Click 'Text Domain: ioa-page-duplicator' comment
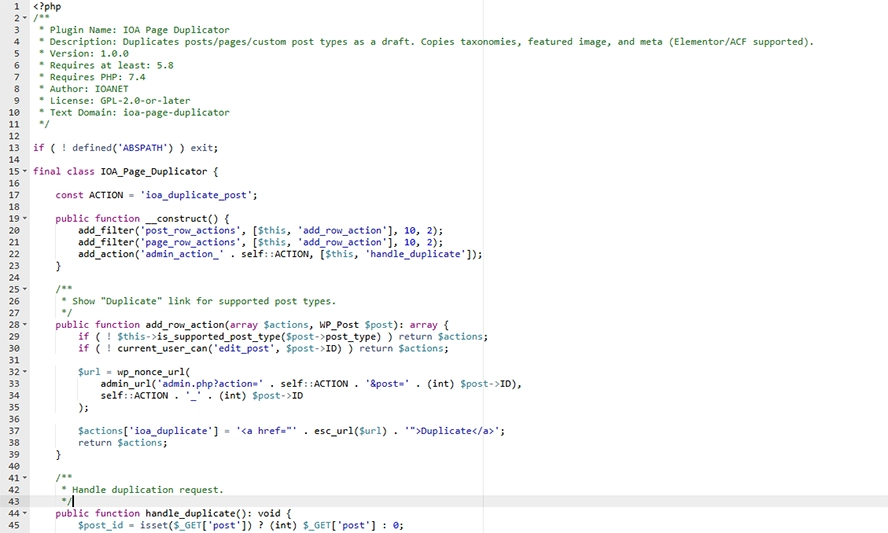Viewport: 888px width, 533px height. coord(139,112)
